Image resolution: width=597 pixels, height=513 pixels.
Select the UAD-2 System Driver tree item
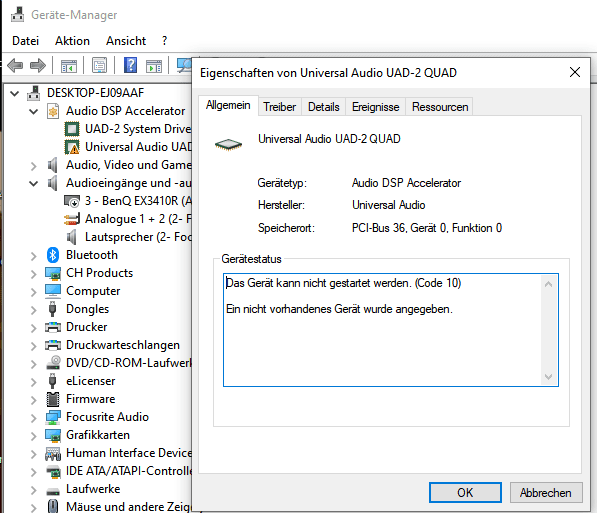click(x=138, y=129)
